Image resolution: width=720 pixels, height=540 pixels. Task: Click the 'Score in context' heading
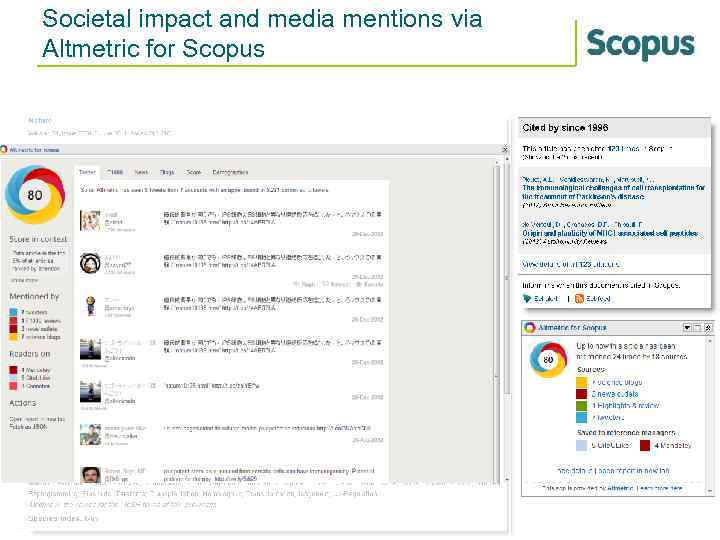point(38,239)
